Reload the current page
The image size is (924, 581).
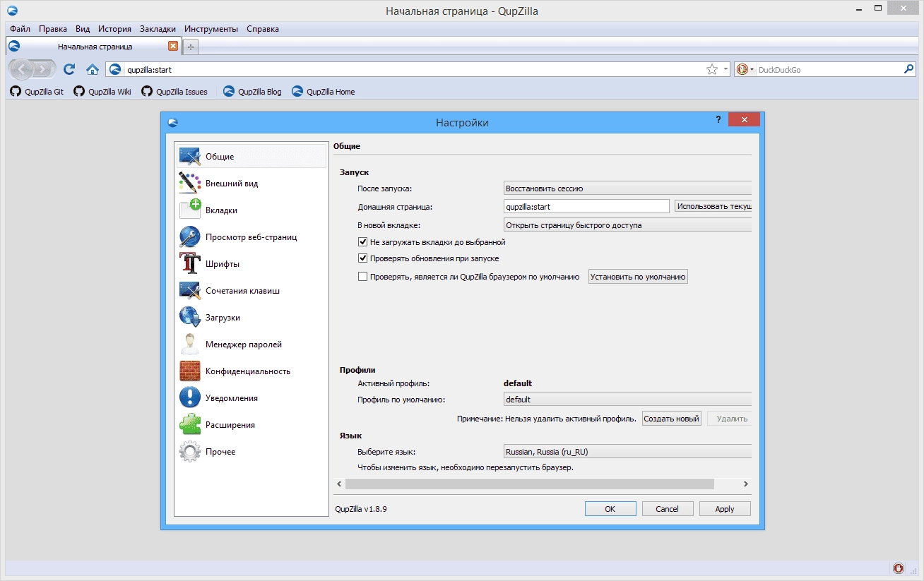69,69
